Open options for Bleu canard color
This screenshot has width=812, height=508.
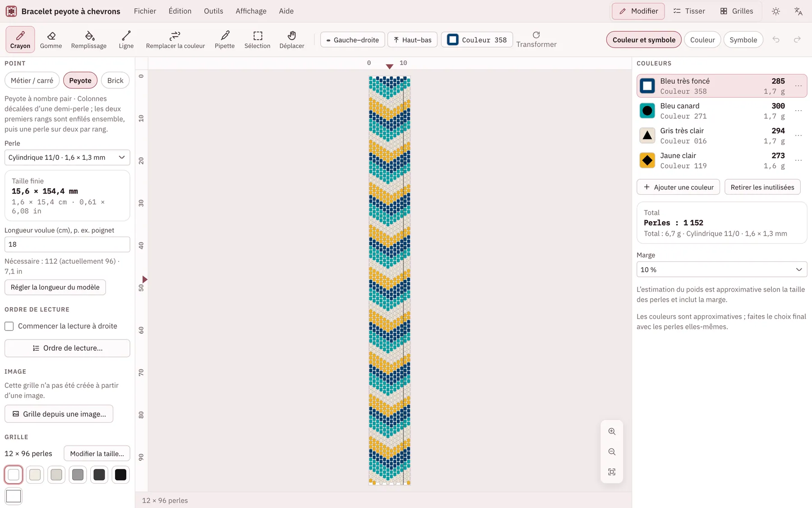point(798,111)
